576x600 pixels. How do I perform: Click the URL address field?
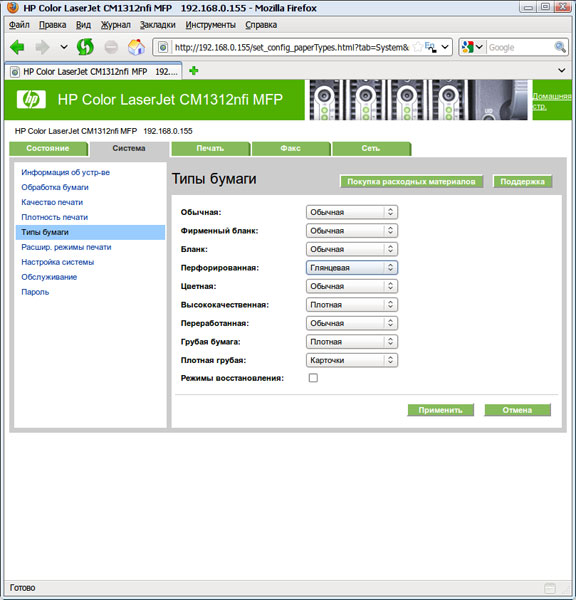pos(292,47)
